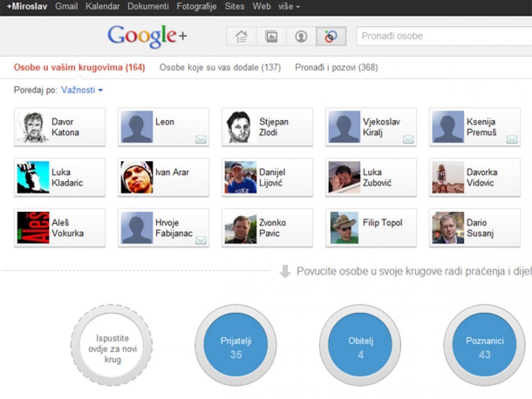
Task: Open Kalendar from the top bar
Action: point(103,6)
